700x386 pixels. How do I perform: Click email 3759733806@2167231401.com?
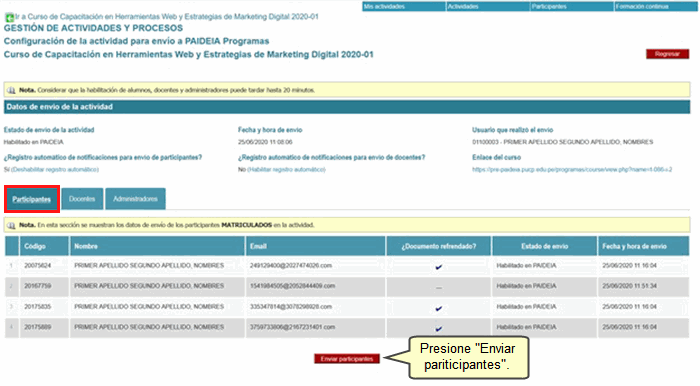(x=292, y=327)
